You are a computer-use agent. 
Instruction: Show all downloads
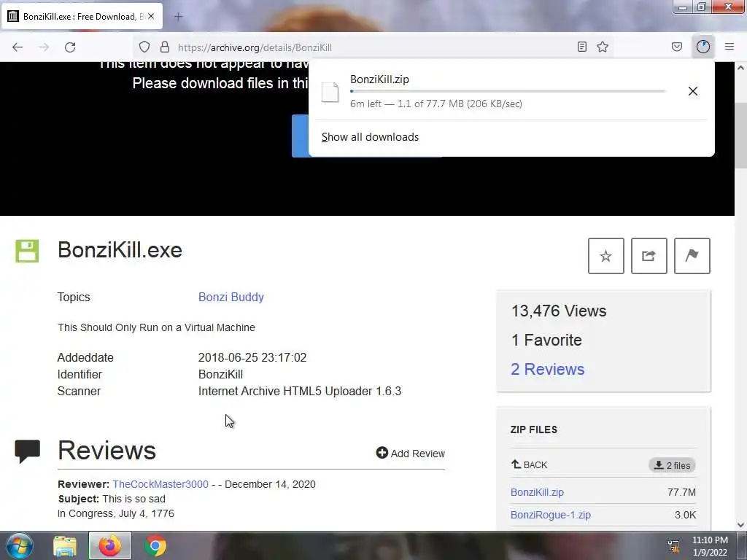370,137
